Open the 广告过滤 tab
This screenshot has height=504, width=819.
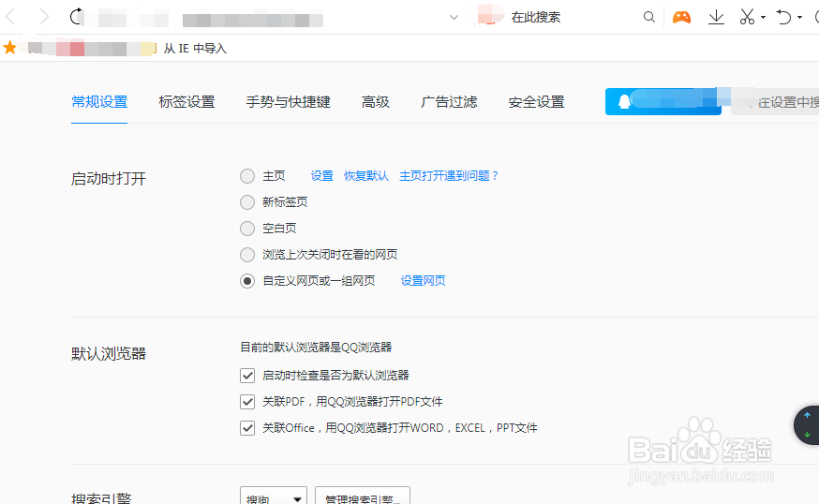[x=449, y=102]
